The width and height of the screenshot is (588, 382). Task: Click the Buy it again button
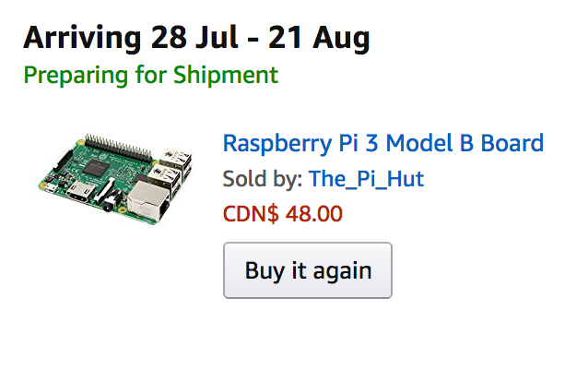[x=308, y=270]
